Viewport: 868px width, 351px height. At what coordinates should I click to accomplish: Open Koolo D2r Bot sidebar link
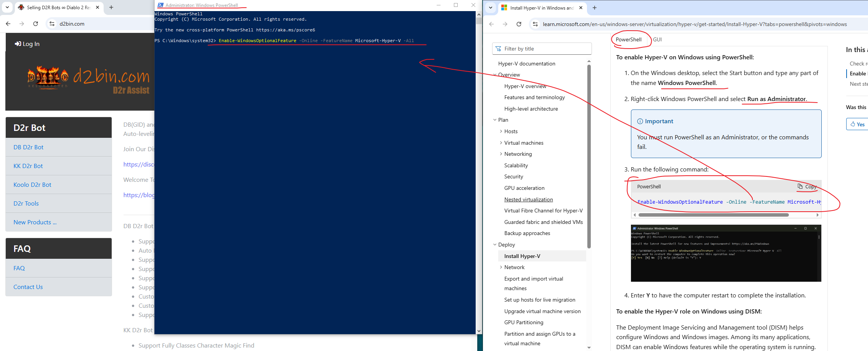(x=32, y=185)
